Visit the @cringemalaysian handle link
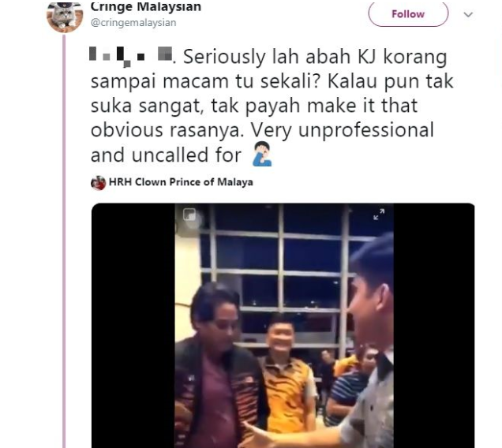Image resolution: width=502 pixels, height=448 pixels. click(x=133, y=23)
